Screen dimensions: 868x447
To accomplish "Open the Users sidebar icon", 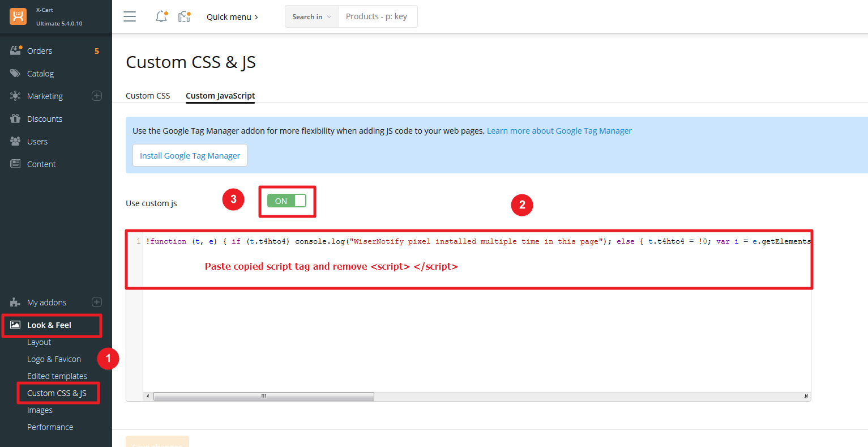I will pos(15,141).
